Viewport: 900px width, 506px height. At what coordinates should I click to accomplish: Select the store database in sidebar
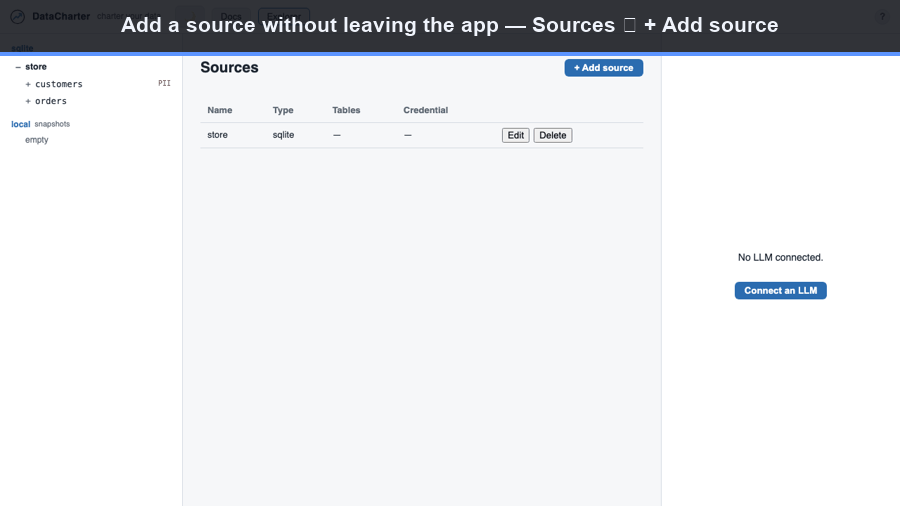[36, 67]
